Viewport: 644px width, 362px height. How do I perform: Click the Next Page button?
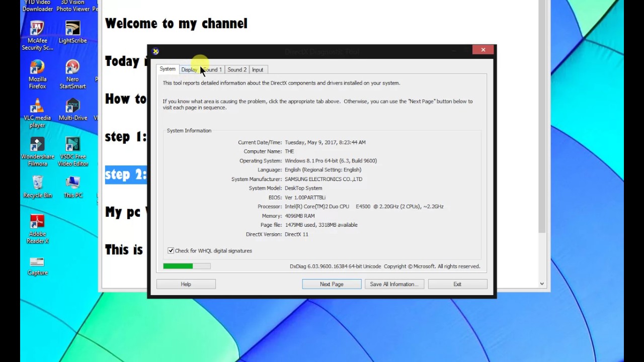click(x=332, y=284)
